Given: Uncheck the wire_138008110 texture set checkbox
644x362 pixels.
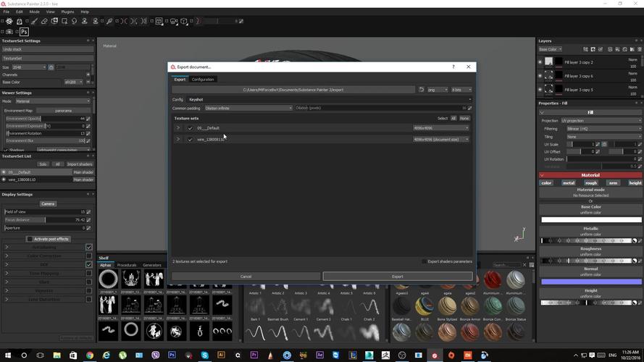Looking at the screenshot, I should coord(190,140).
